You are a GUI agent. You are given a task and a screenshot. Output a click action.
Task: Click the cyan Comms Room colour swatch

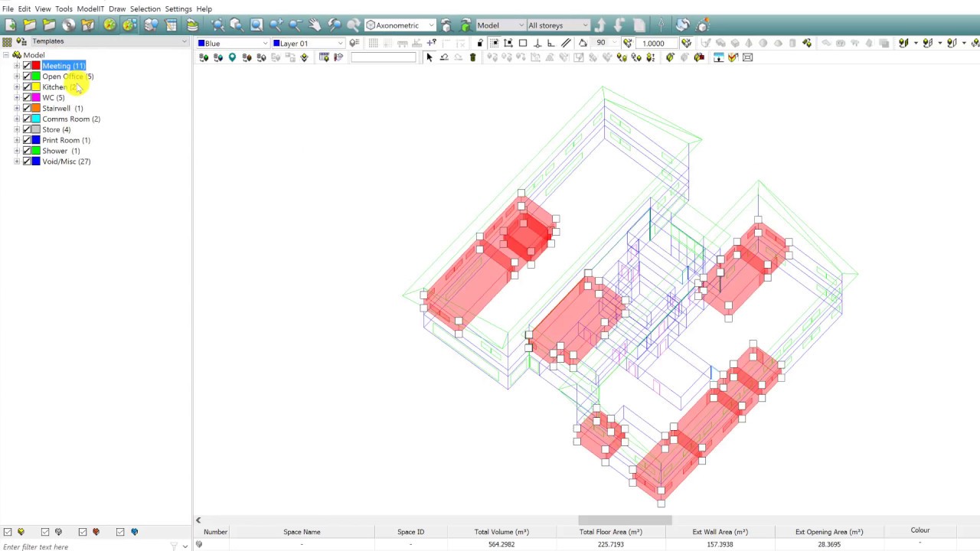(36, 119)
